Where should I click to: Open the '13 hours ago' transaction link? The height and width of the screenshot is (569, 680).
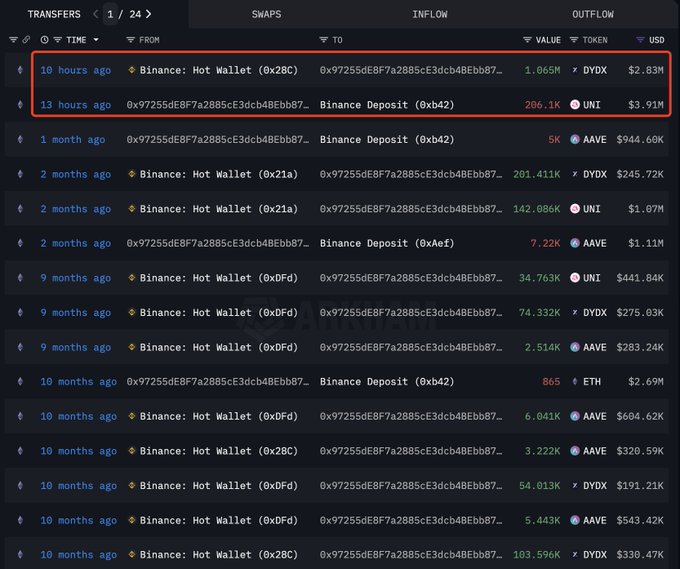(x=75, y=105)
